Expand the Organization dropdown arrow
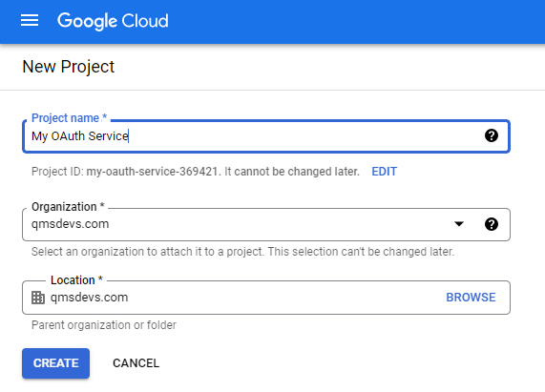 459,224
